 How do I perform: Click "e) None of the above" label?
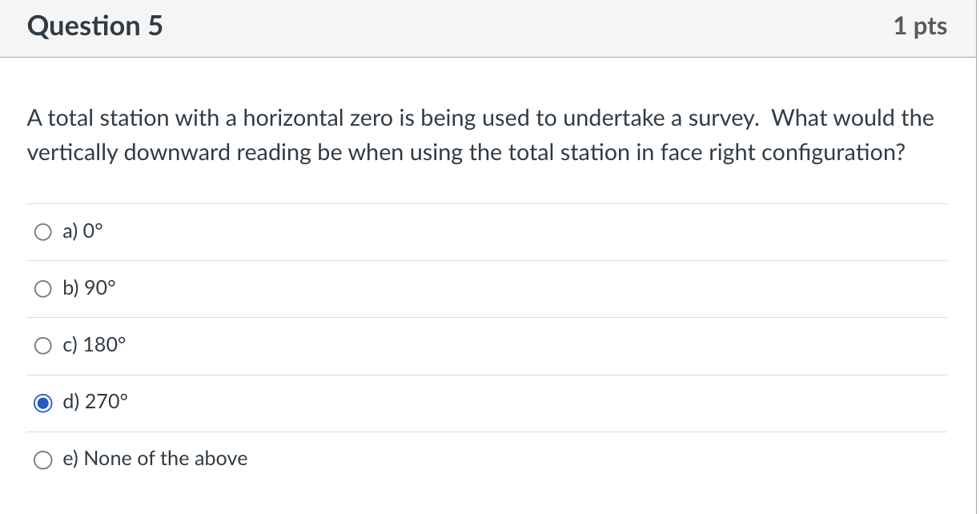coord(155,459)
